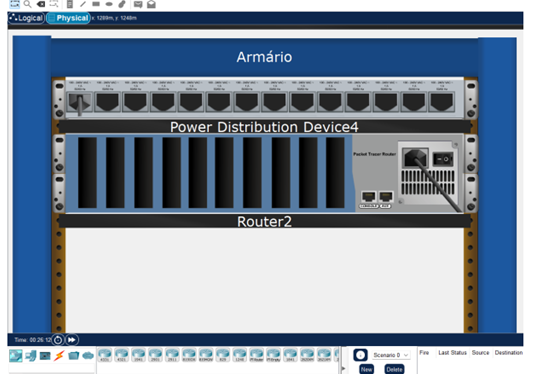Click the Fast Forward Time button

(x=72, y=340)
